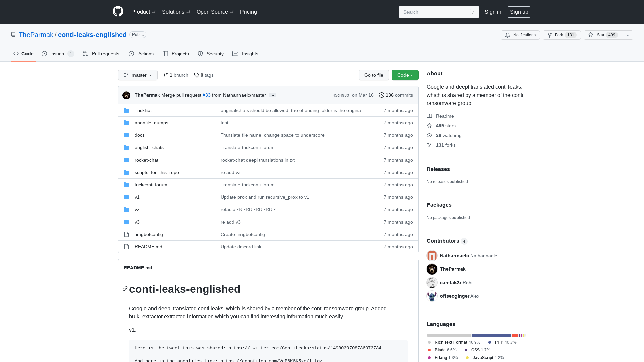Click the fork icon beside 131 forks
Image resolution: width=644 pixels, height=362 pixels.
click(429, 145)
